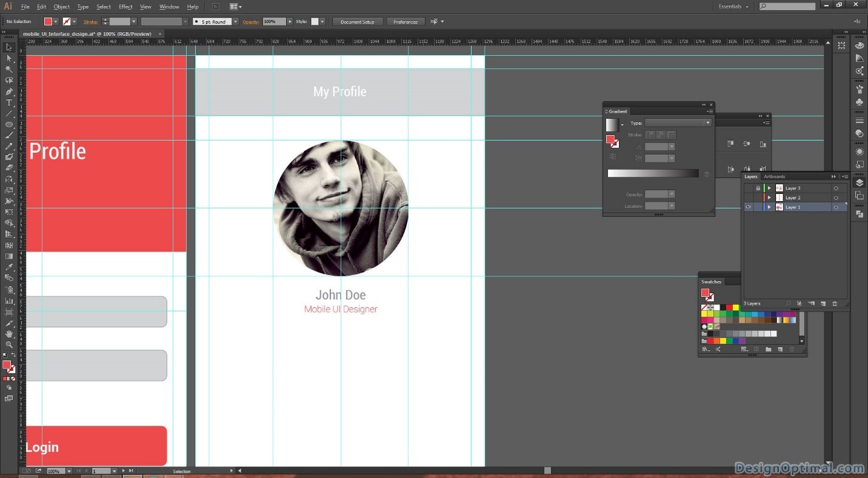Image resolution: width=868 pixels, height=478 pixels.
Task: Swap fill and stroke in toolbox
Action: [x=13, y=355]
